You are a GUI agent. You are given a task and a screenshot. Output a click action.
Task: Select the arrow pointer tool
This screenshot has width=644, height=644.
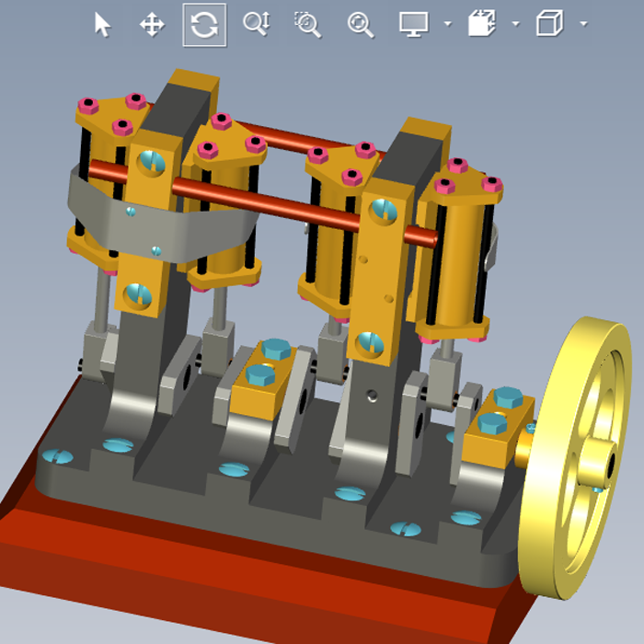pyautogui.click(x=102, y=25)
